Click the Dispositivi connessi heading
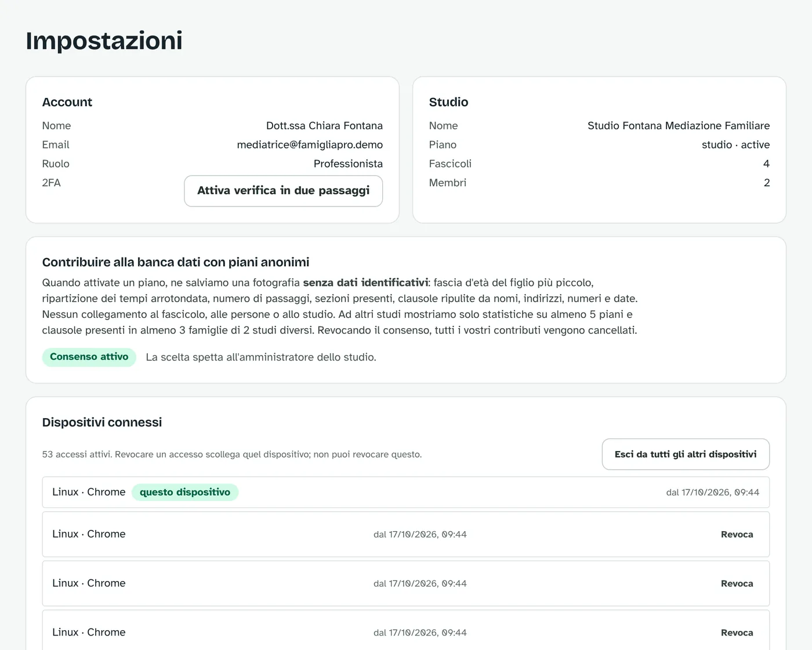Image resolution: width=812 pixels, height=650 pixels. tap(102, 422)
